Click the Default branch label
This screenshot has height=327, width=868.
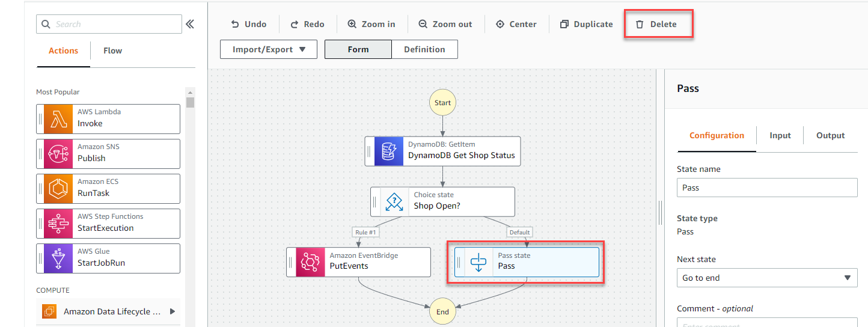[519, 232]
